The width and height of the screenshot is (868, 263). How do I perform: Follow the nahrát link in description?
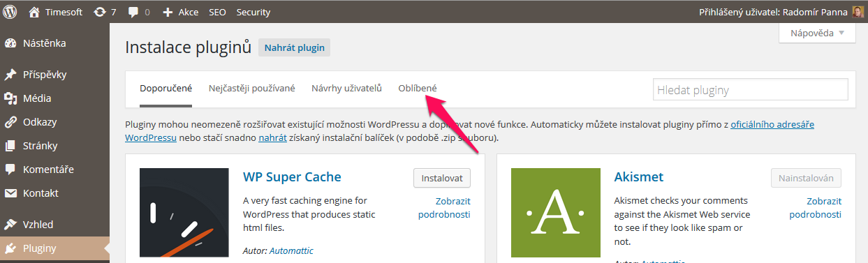[x=272, y=138]
